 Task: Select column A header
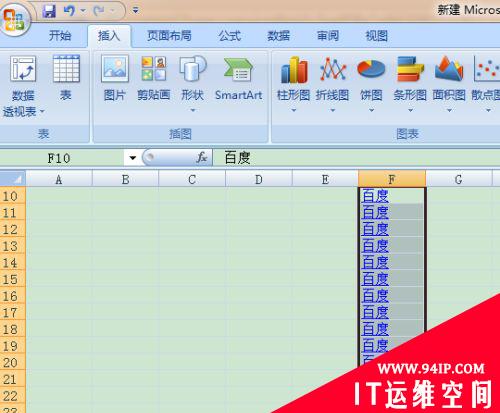[59, 179]
